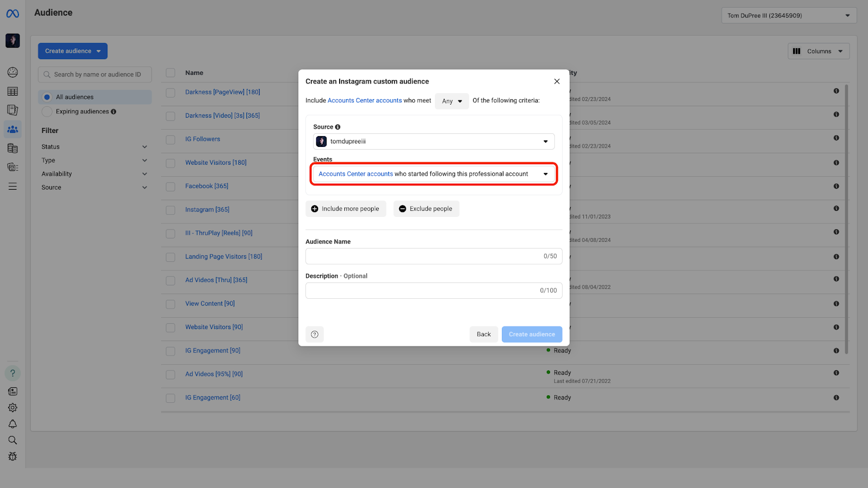Click the report a problem bug icon
Viewport: 868px width, 488px height.
coord(12,456)
